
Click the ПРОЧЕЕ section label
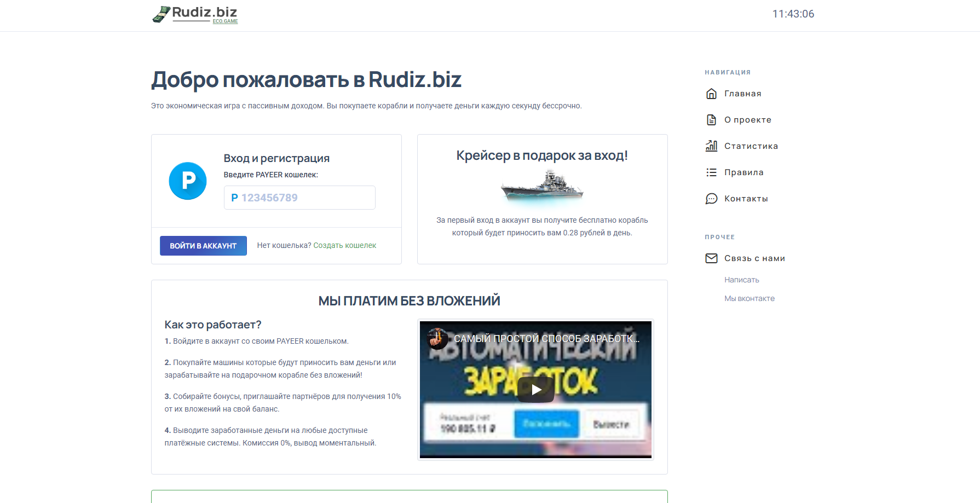(719, 237)
